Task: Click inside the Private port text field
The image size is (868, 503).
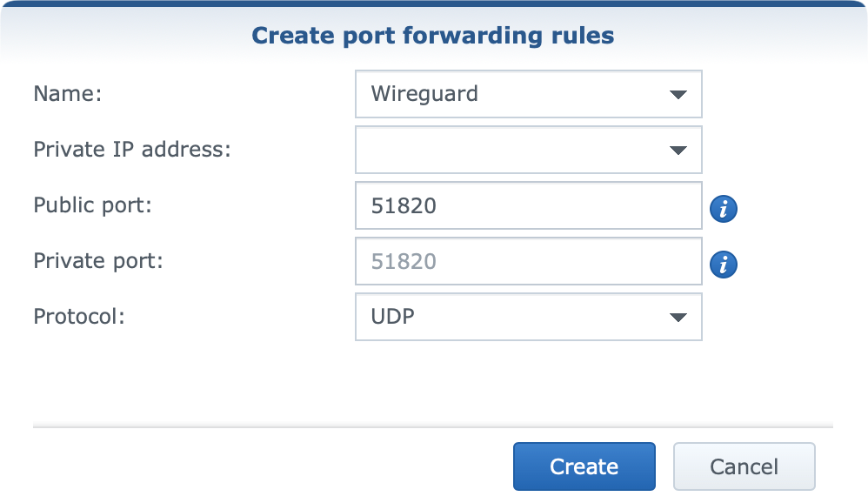Action: pyautogui.click(x=522, y=261)
